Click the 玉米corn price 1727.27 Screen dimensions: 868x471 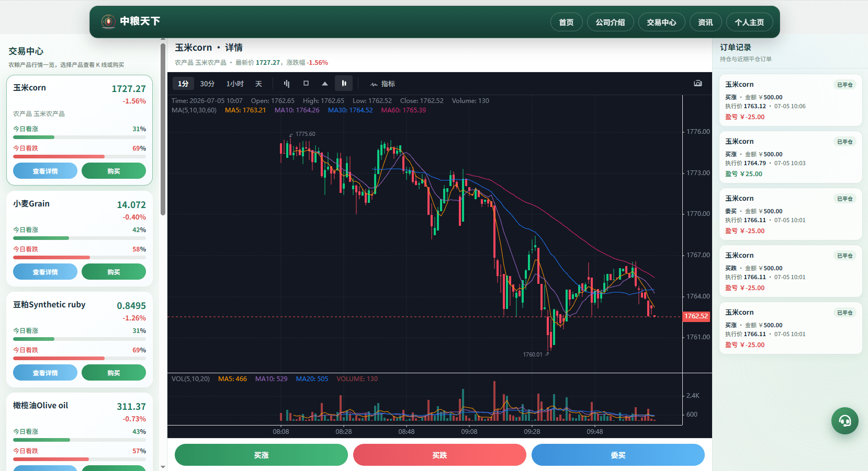tap(129, 89)
